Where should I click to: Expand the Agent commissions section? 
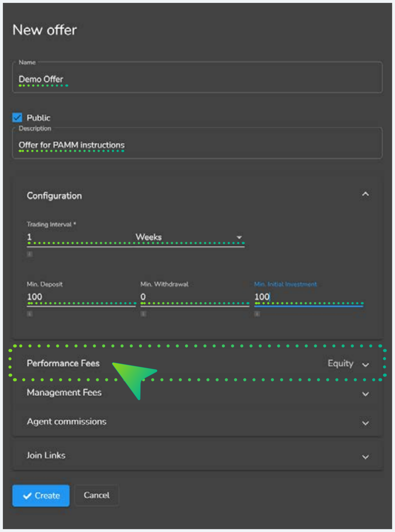(197, 422)
